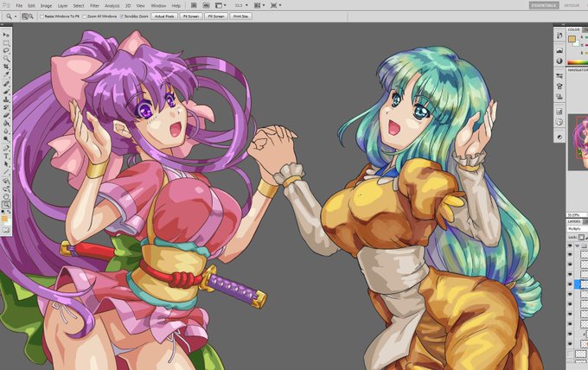This screenshot has width=588, height=370.
Task: Click the Mini Bridge icon
Action: coord(207,5)
